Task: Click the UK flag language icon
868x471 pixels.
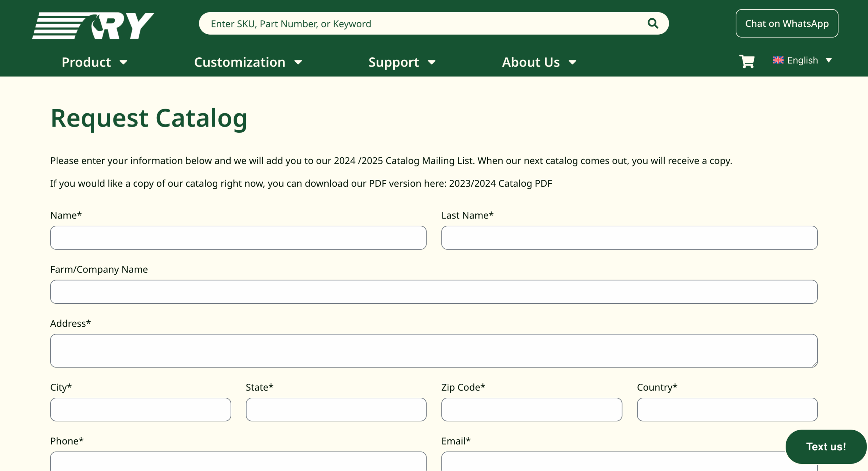Action: coord(778,60)
